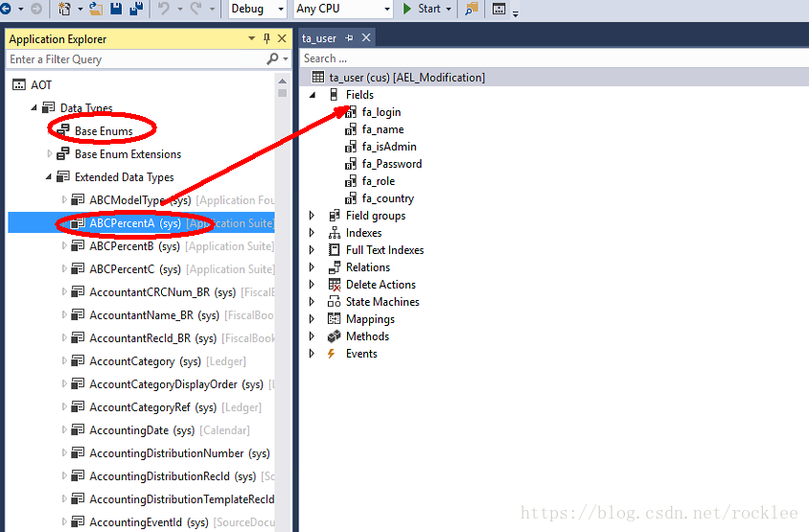Click the Delete Actions node icon

pos(335,285)
